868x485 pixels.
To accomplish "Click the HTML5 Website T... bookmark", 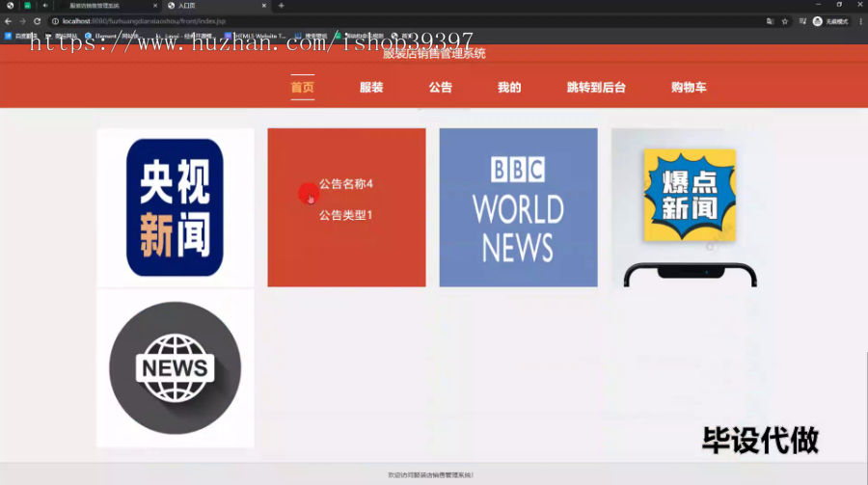I will point(256,36).
